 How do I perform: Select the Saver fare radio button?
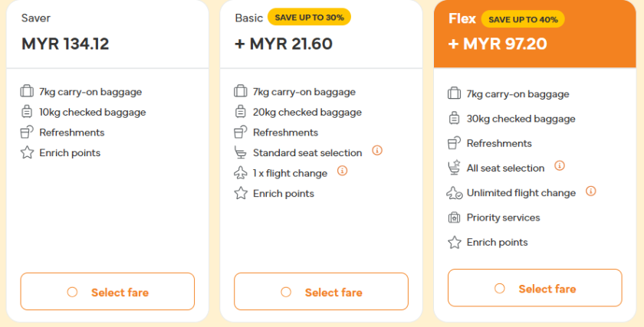73,292
